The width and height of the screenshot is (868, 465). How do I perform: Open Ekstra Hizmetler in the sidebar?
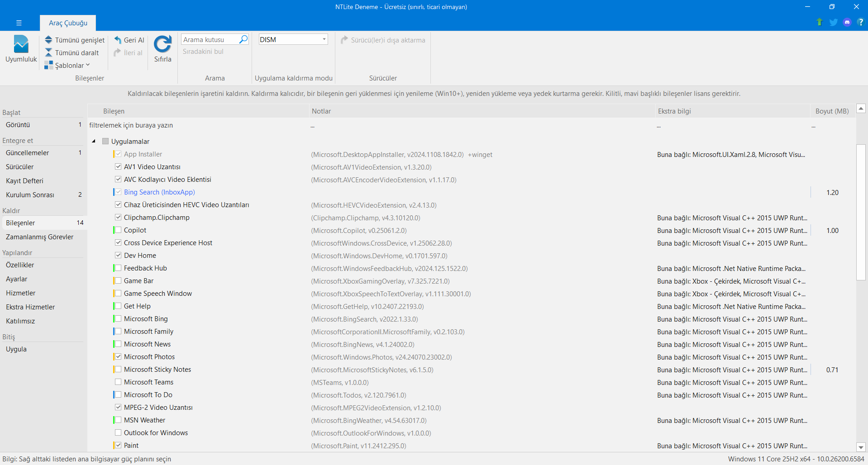[43, 307]
